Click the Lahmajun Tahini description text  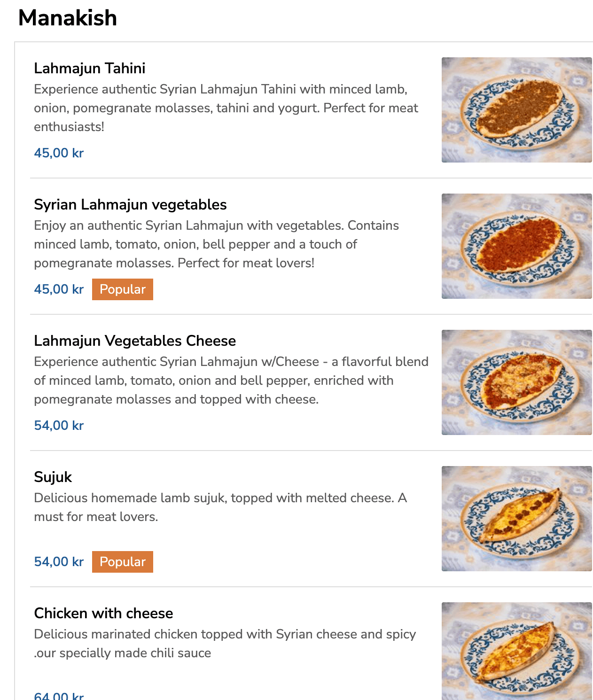pos(226,108)
